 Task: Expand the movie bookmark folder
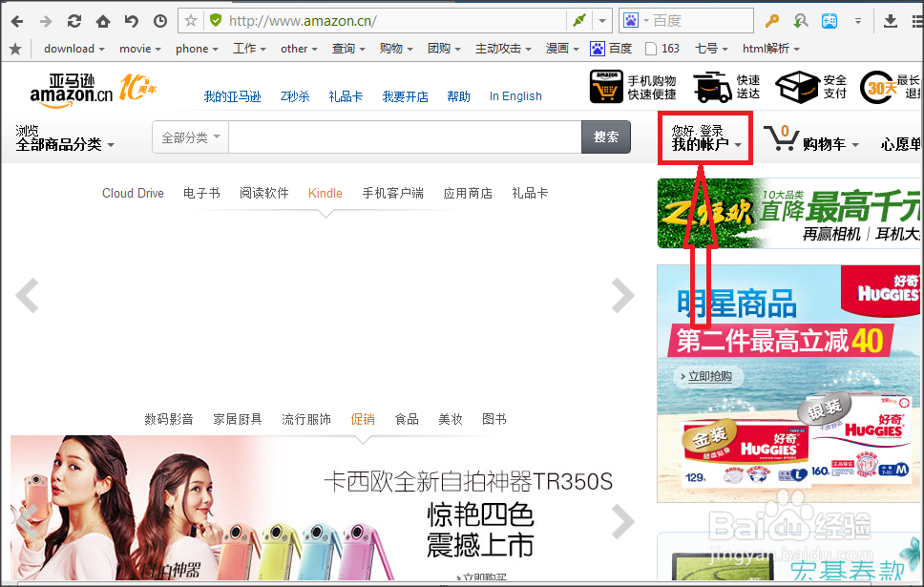pyautogui.click(x=140, y=49)
